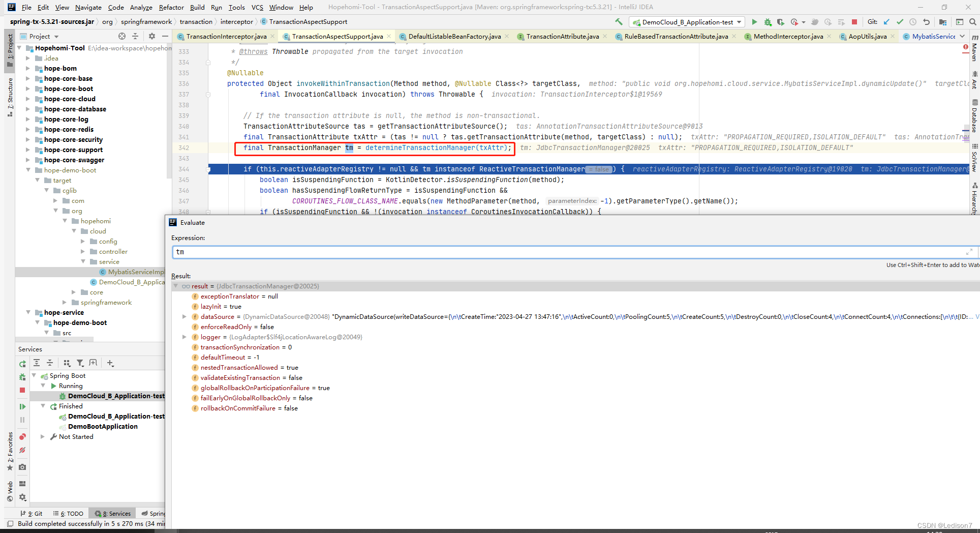Close the TransactionAttribute.java tab

[605, 36]
